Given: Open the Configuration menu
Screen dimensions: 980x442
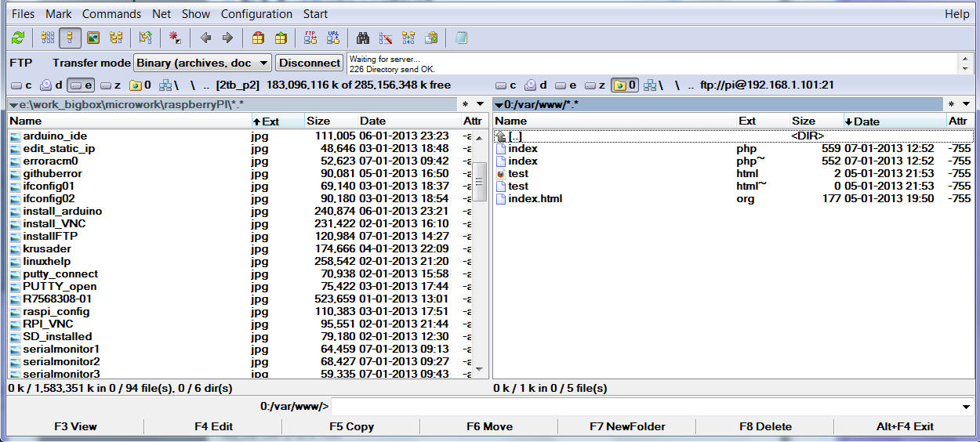Looking at the screenshot, I should 256,13.
